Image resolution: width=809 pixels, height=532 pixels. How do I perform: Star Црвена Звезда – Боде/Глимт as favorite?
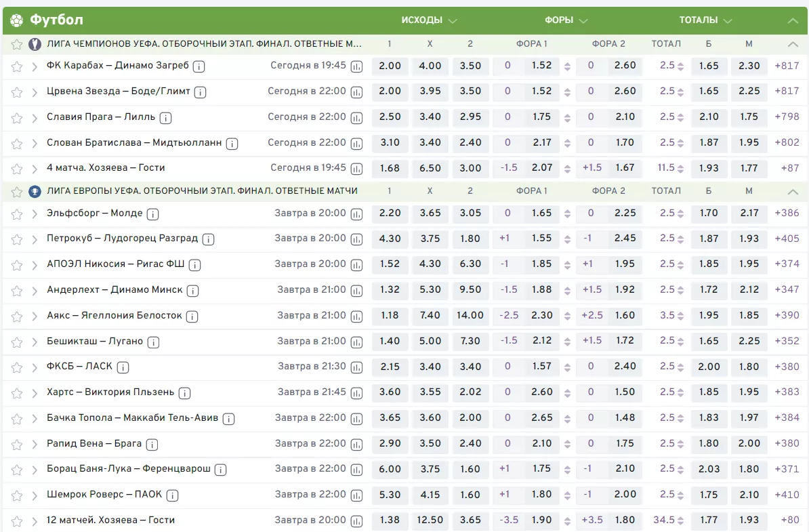click(x=17, y=92)
